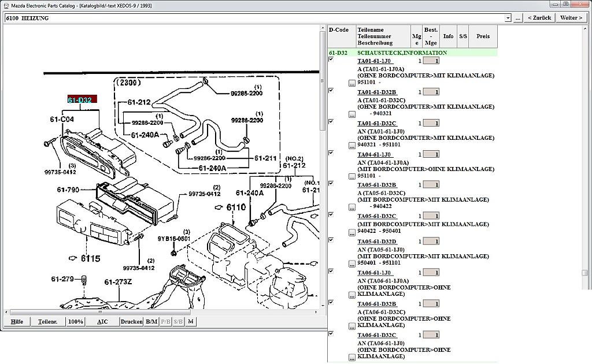The image size is (592, 364).
Task: Click the Weiter button to proceed
Action: pos(571,18)
